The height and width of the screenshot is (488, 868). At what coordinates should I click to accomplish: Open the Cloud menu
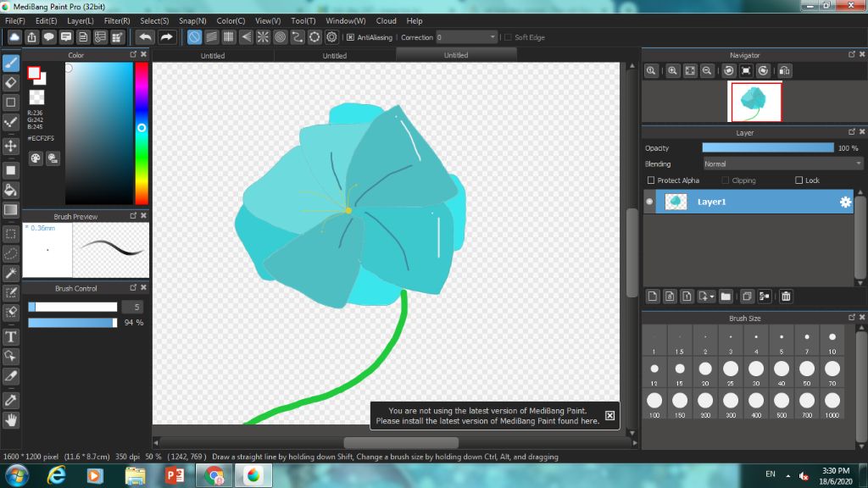point(386,21)
